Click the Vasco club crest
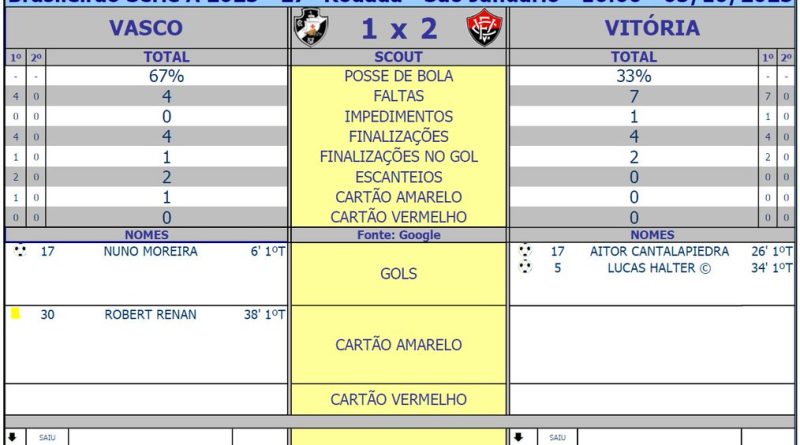The width and height of the screenshot is (800, 445). 310,28
